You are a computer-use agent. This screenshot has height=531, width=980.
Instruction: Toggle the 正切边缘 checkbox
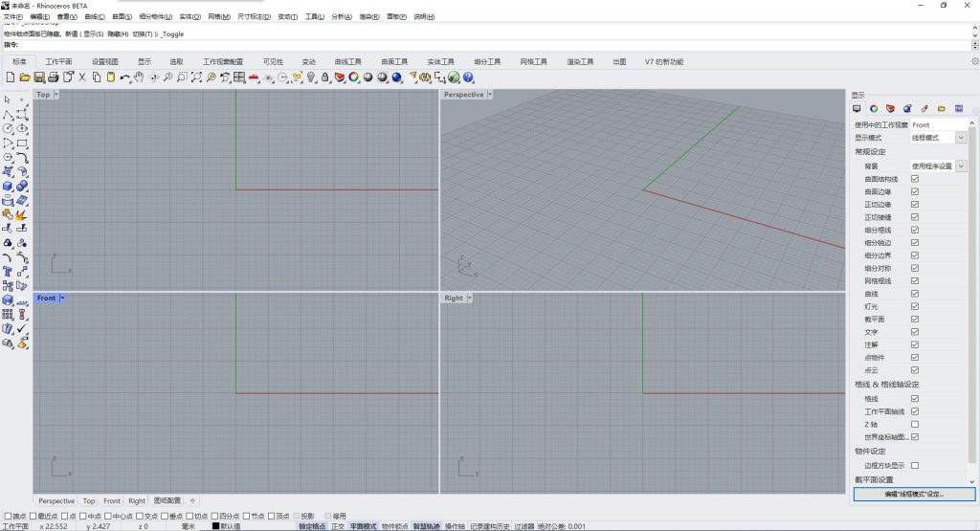(x=915, y=205)
